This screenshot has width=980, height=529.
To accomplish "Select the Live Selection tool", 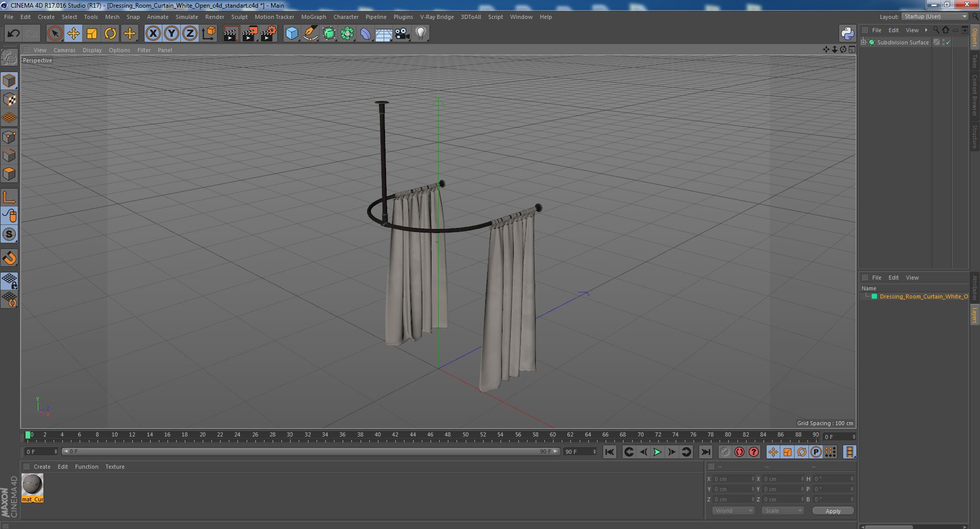I will click(55, 34).
